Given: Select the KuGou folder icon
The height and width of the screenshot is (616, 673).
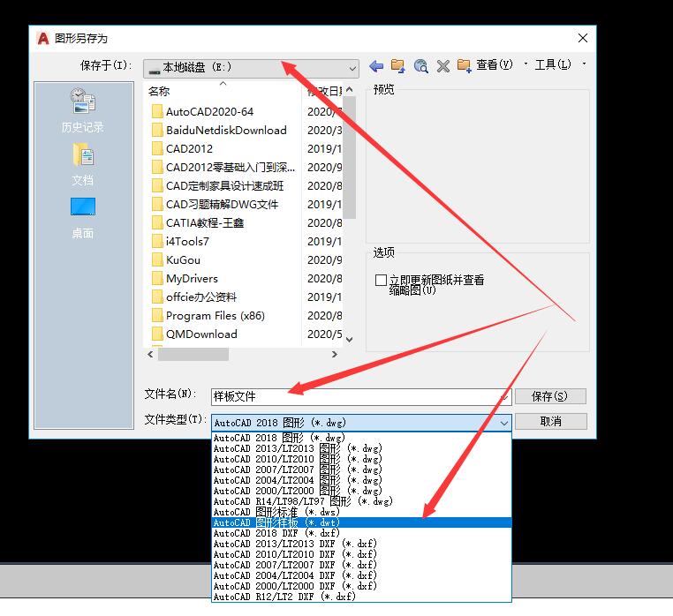Looking at the screenshot, I should [157, 260].
